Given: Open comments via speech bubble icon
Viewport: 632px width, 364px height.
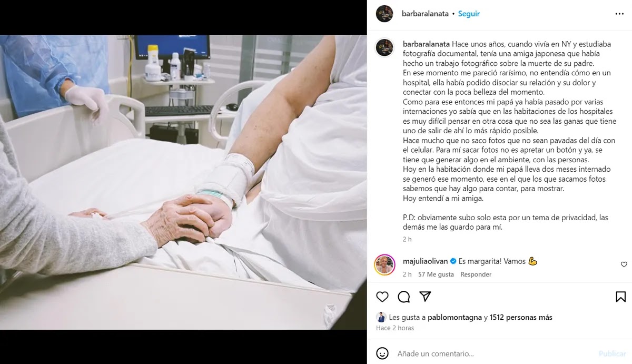Looking at the screenshot, I should tap(404, 297).
